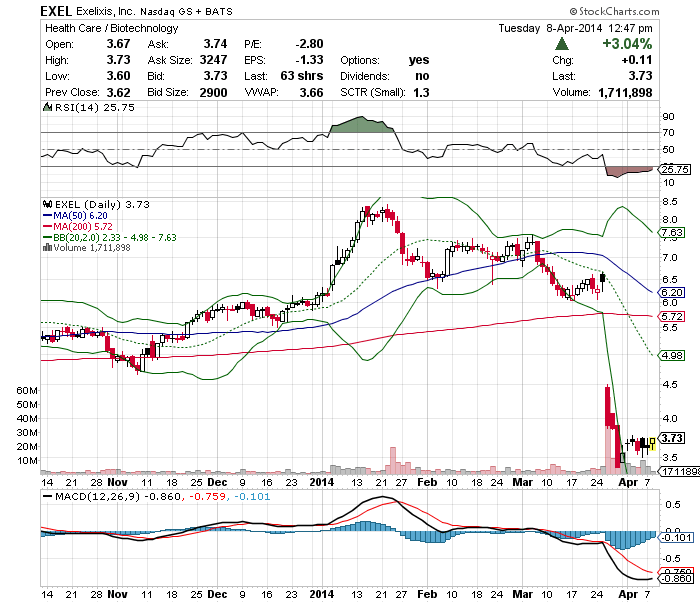
Task: Click the Mar label on MACD date axis
Action: click(x=522, y=594)
